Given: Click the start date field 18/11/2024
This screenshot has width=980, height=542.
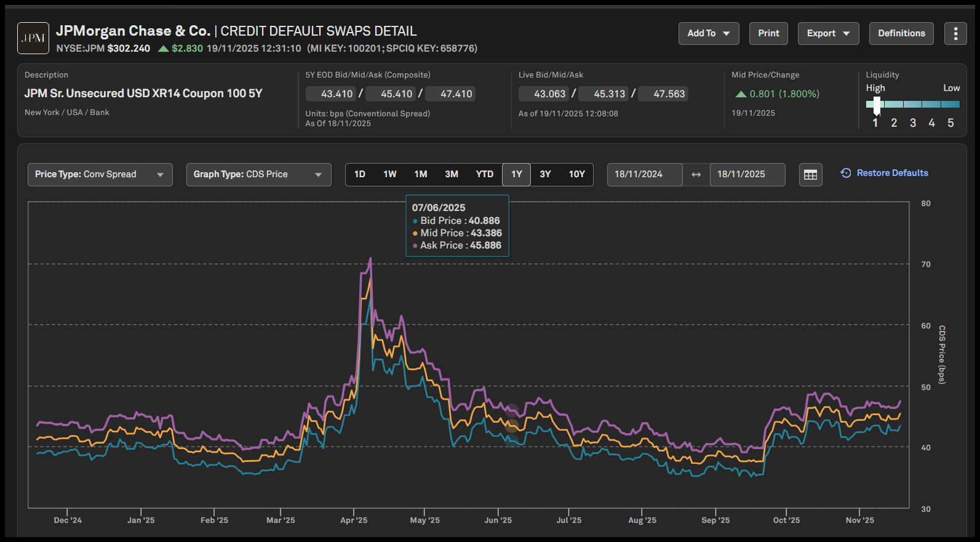Looking at the screenshot, I should tap(644, 175).
